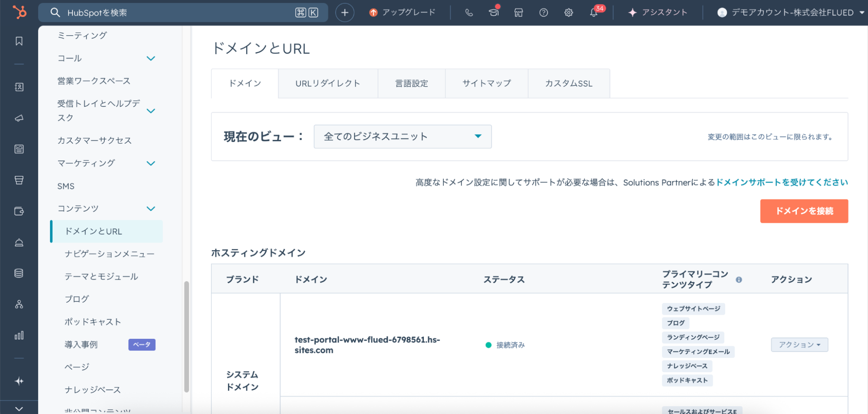Expand the コール settings section
The width and height of the screenshot is (868, 414).
click(151, 59)
